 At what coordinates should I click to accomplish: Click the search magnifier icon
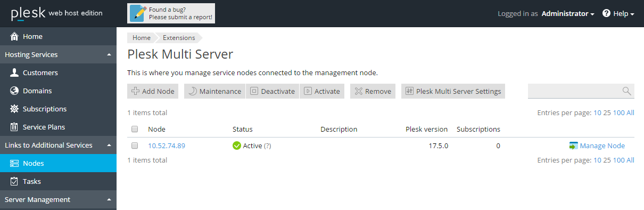coord(626,91)
